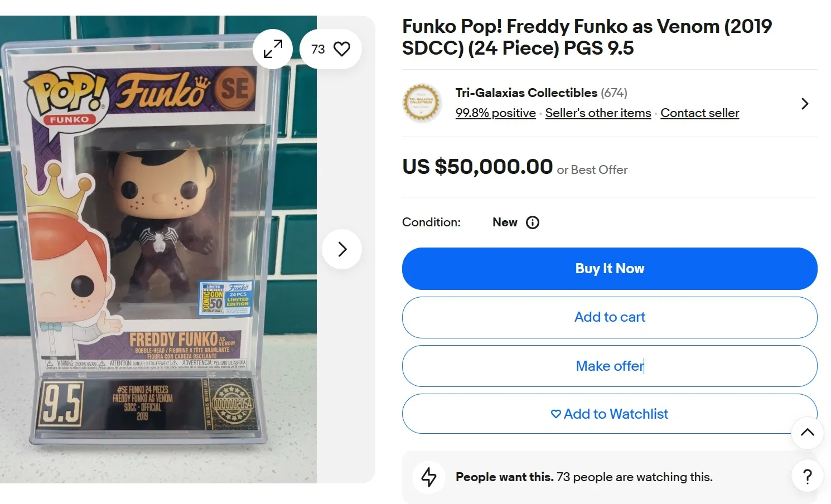This screenshot has height=504, width=831.
Task: Click the Buy It Now button
Action: 610,269
